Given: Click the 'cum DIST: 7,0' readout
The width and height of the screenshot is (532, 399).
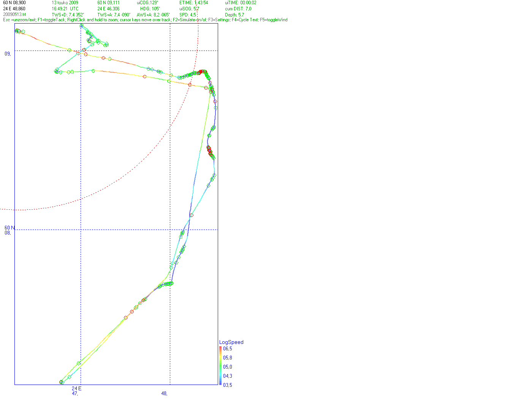Looking at the screenshot, I should pos(238,9).
